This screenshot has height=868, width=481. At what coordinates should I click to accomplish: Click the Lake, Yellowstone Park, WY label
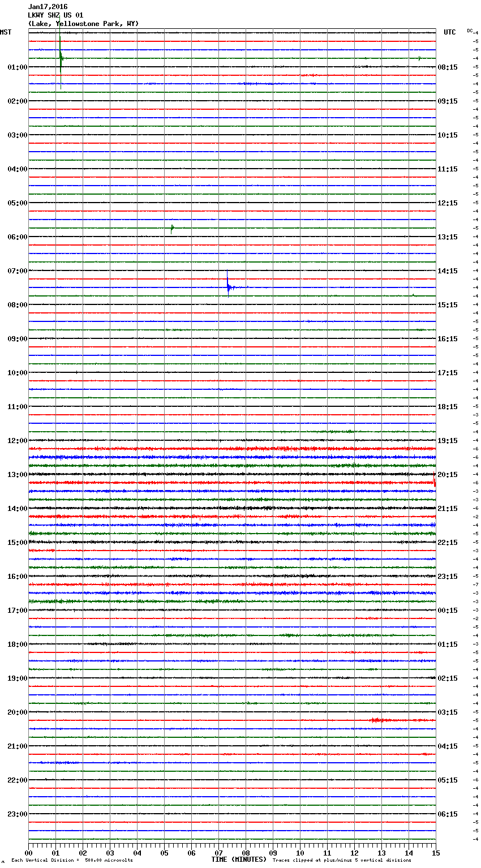tap(83, 24)
